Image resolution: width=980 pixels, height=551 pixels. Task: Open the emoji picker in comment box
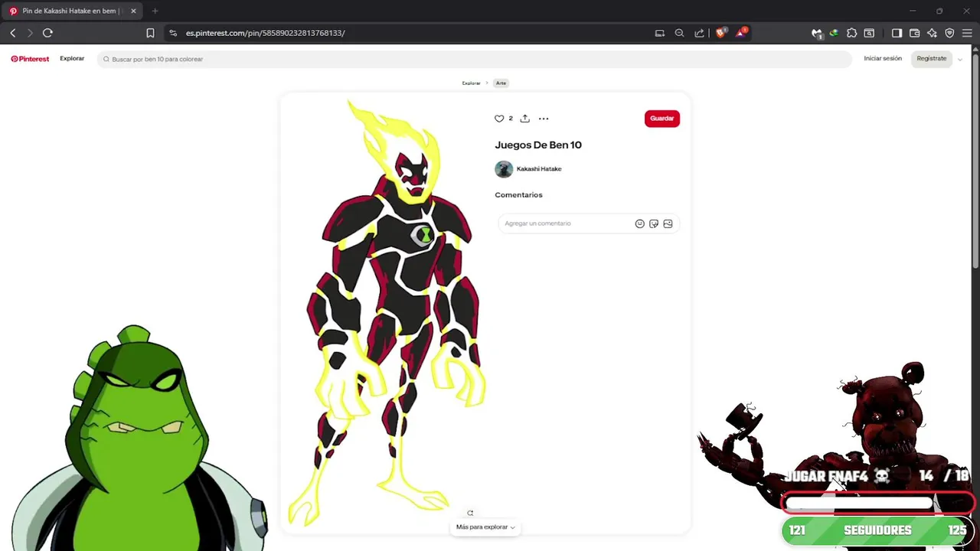[640, 223]
